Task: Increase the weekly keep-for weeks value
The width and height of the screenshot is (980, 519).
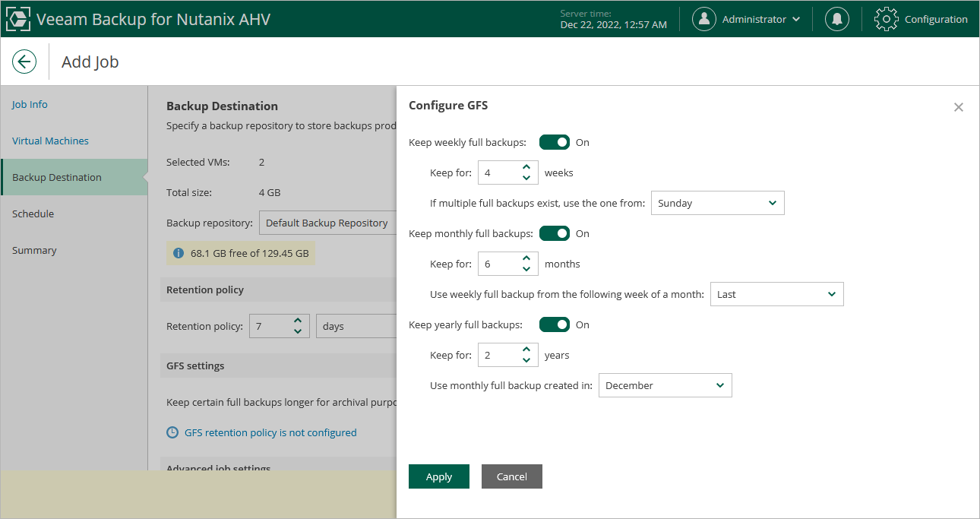Action: [x=526, y=168]
